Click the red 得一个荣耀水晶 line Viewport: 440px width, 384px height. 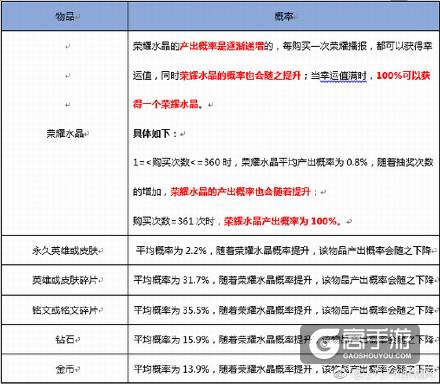tap(167, 104)
